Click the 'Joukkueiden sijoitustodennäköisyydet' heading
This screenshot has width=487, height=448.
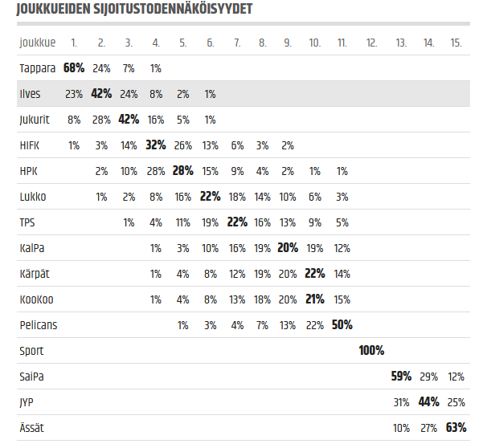[x=135, y=10]
